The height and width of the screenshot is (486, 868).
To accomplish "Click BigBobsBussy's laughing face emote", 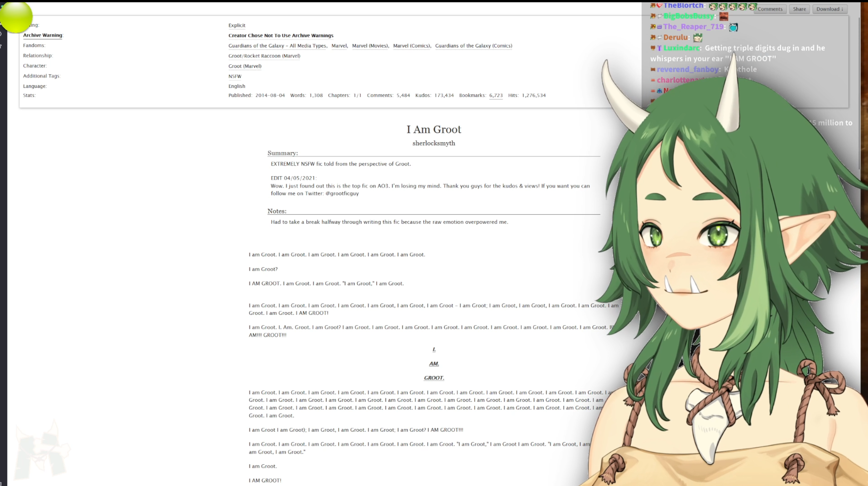I will click(724, 16).
